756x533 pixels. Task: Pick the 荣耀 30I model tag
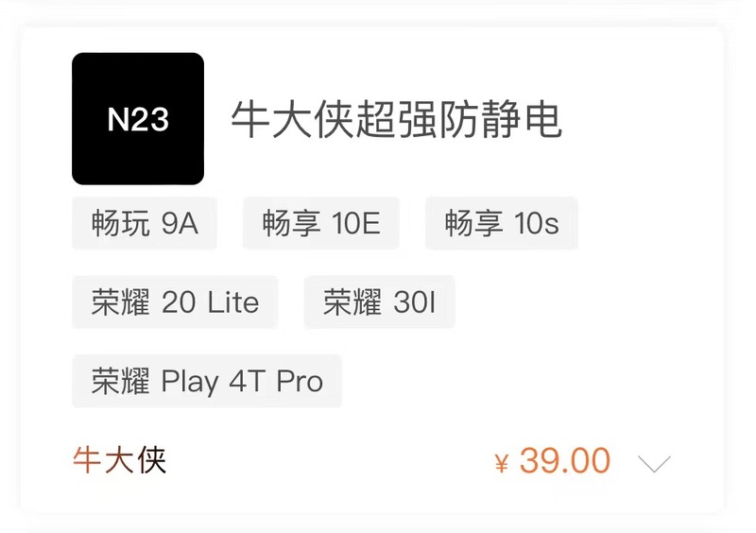[x=379, y=302]
